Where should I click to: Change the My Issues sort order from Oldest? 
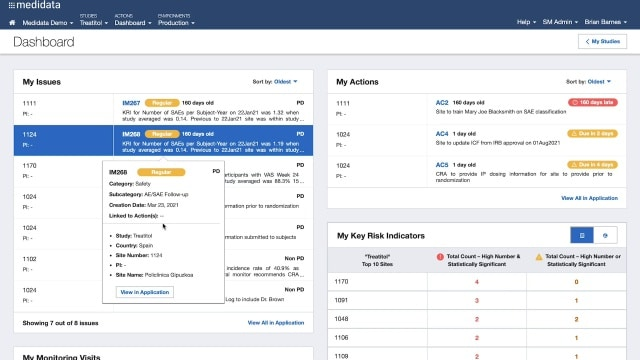point(286,82)
